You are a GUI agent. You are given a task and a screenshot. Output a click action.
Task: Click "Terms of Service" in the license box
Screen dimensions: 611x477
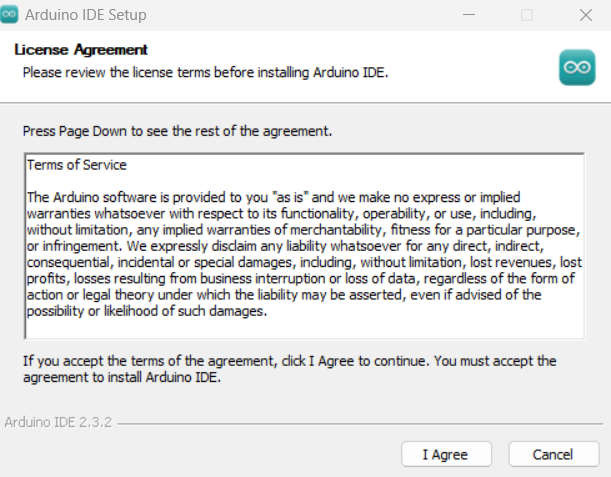click(77, 164)
